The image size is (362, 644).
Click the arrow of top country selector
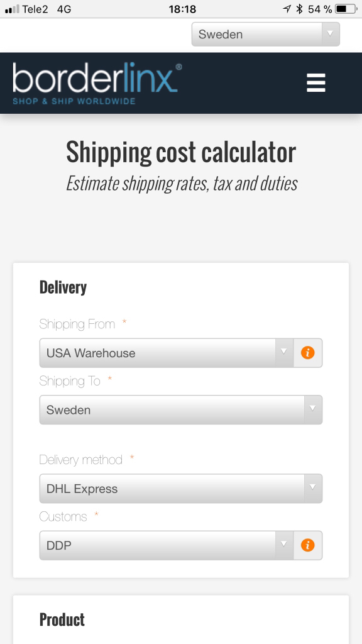tap(331, 34)
